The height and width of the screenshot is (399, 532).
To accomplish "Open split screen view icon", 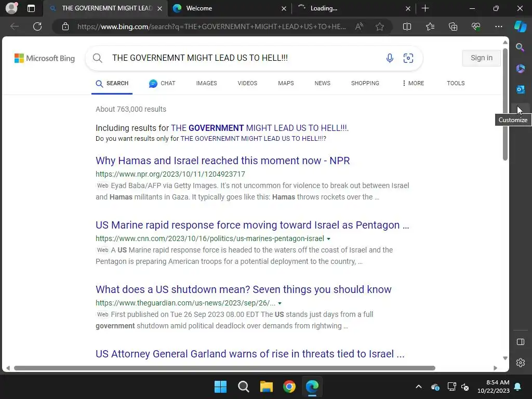I will point(407,26).
